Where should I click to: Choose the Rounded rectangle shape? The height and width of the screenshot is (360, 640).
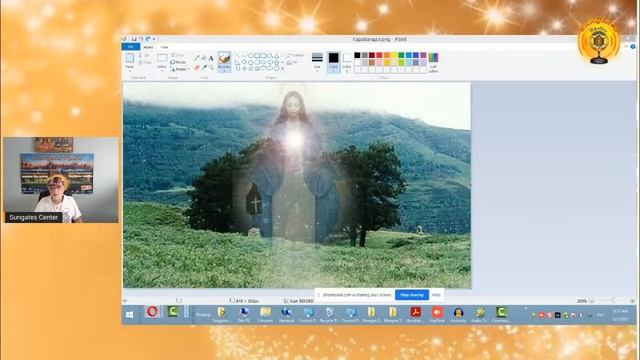tap(264, 56)
